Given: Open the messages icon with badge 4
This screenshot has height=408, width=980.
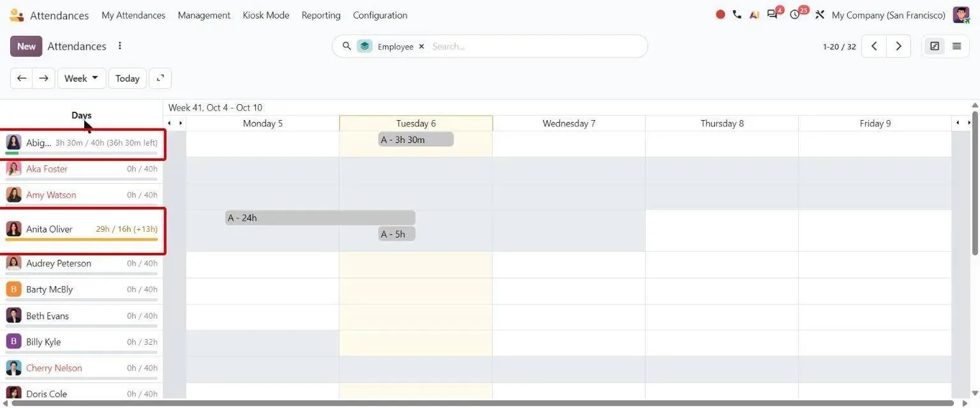Looking at the screenshot, I should [x=773, y=15].
